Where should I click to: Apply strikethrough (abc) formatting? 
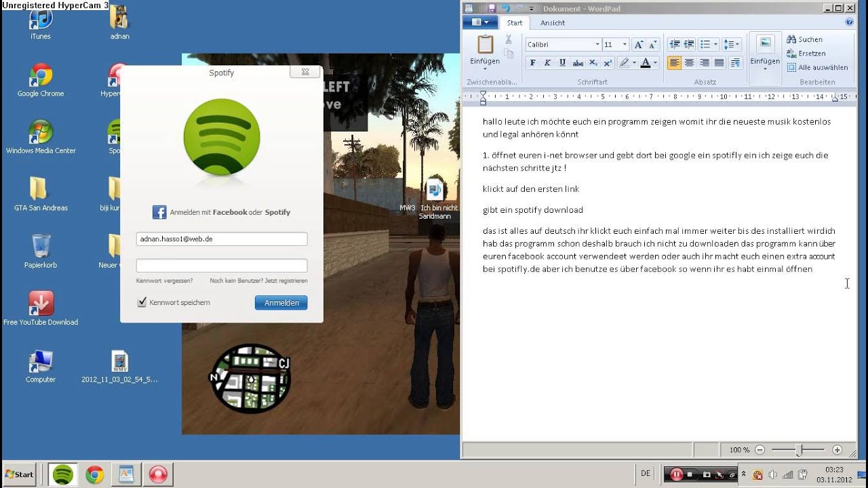(578, 63)
